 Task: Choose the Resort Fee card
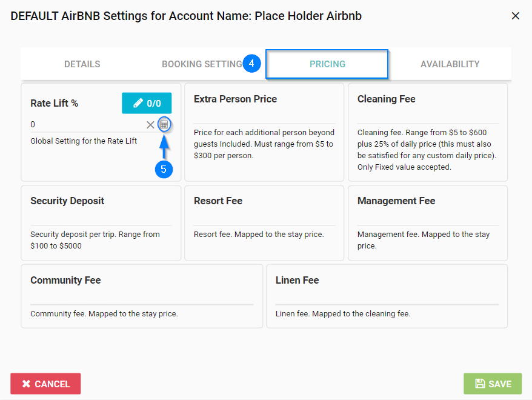pos(264,223)
